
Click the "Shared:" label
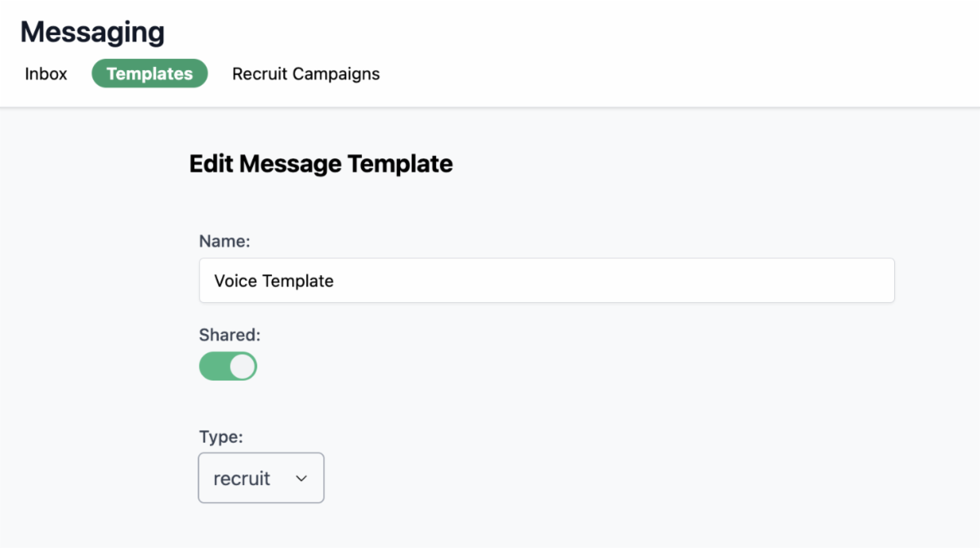pos(229,334)
